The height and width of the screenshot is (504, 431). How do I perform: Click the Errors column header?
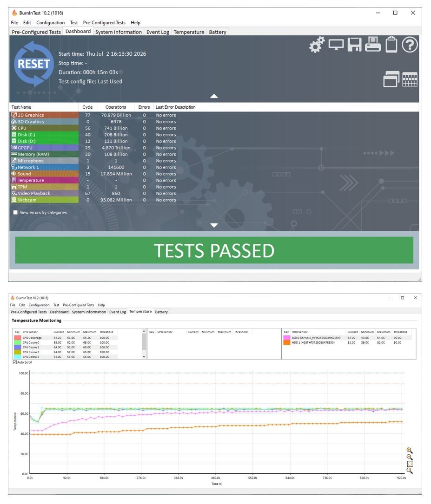tap(144, 107)
